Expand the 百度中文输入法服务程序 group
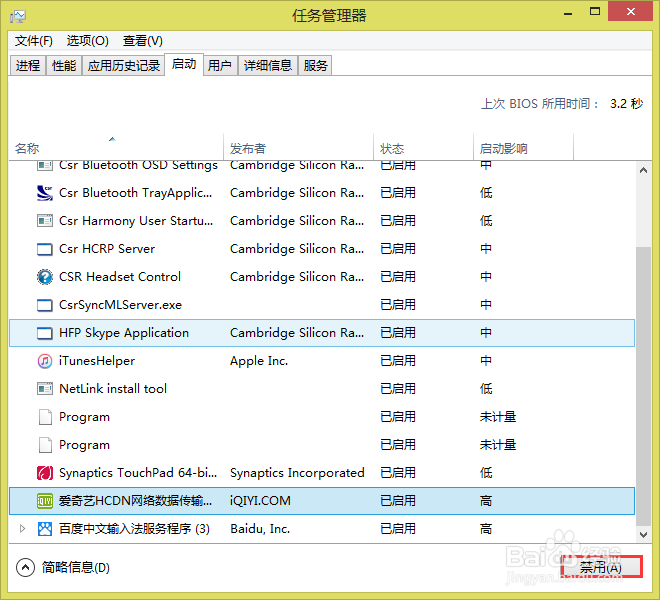Image resolution: width=660 pixels, height=600 pixels. pos(23,528)
